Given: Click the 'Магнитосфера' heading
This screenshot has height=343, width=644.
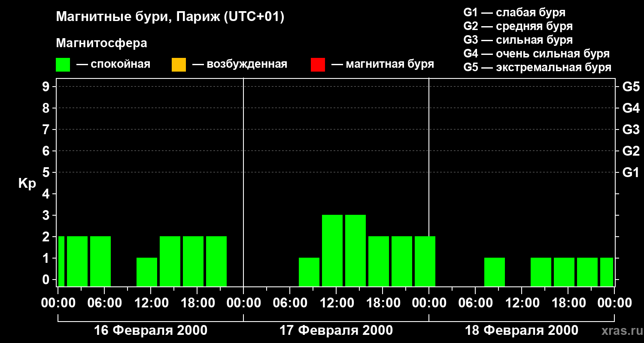Looking at the screenshot, I should tap(101, 43).
